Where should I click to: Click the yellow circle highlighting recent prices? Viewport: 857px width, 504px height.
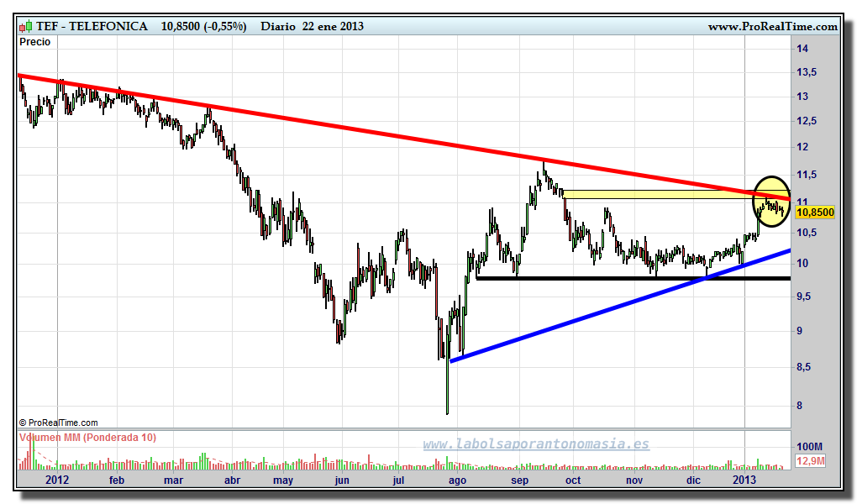click(x=771, y=198)
